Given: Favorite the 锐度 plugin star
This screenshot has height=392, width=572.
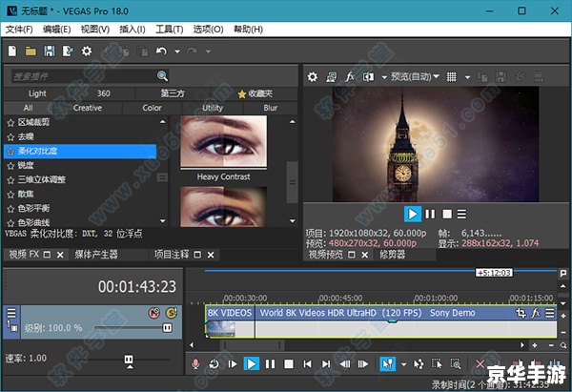Looking at the screenshot, I should click(10, 166).
